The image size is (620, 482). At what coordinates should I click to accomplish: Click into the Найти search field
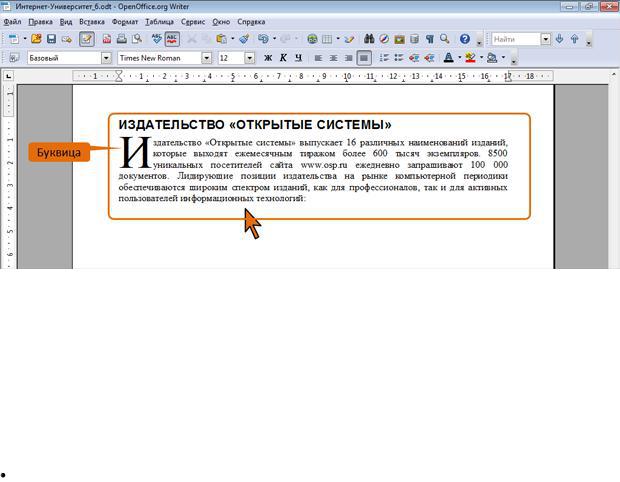[x=516, y=39]
